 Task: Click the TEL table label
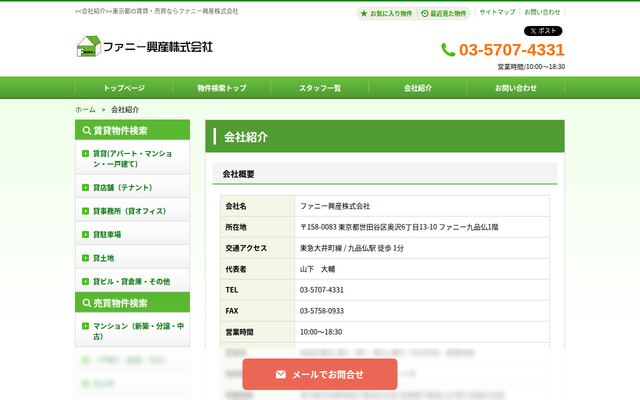(x=231, y=290)
